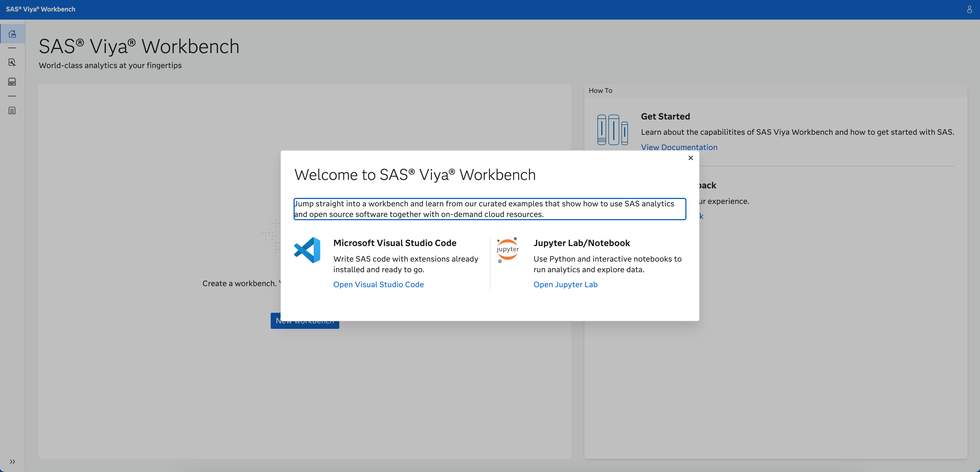Expand the sidebar with double chevron
Screen dimensions: 980x472
pyautogui.click(x=12, y=461)
